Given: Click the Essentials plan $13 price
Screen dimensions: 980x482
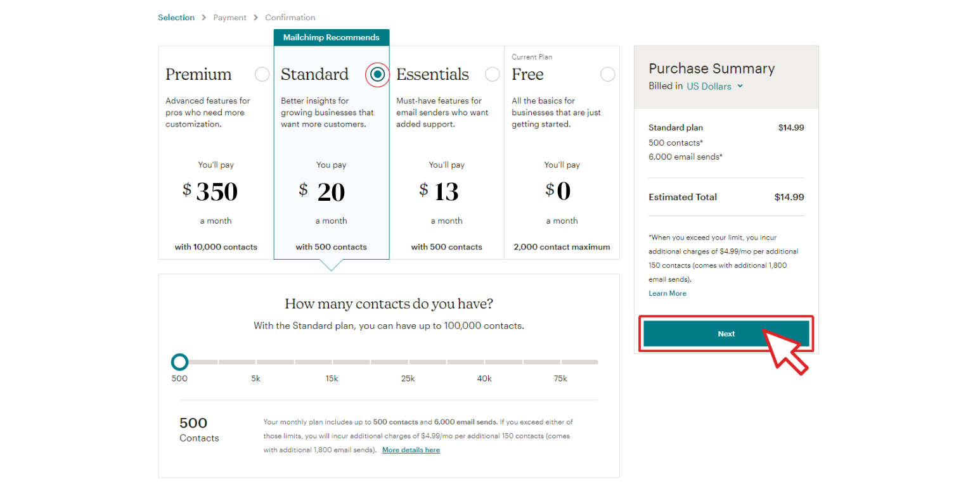Looking at the screenshot, I should click(439, 191).
